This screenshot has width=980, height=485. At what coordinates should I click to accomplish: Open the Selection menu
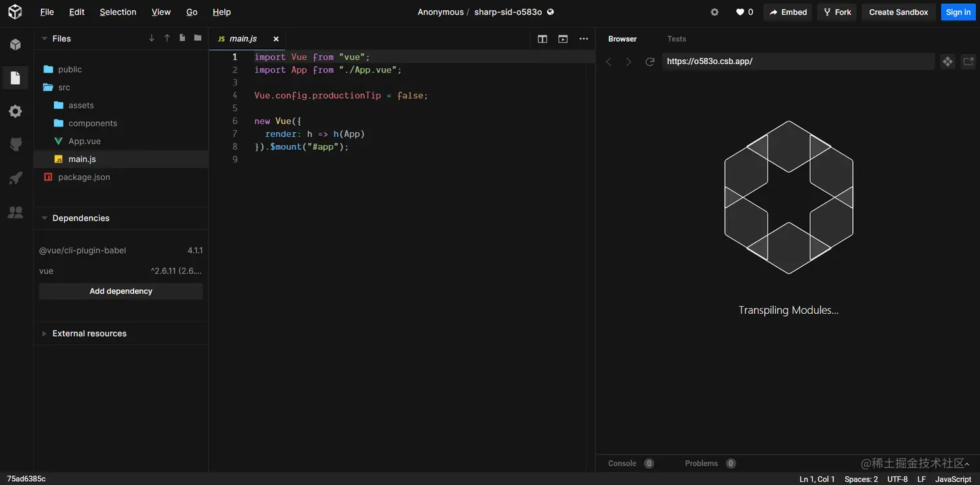pyautogui.click(x=118, y=12)
